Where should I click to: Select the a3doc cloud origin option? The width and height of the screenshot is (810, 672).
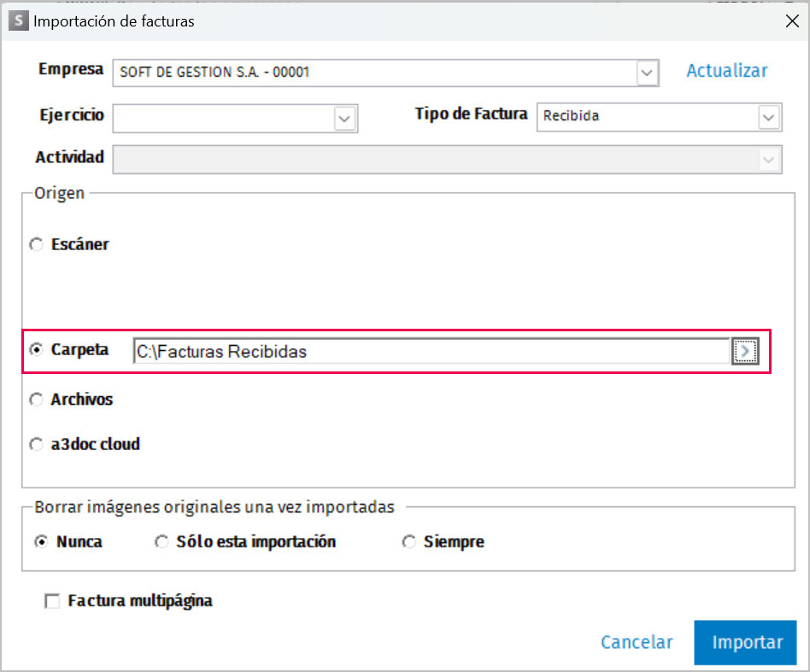36,444
